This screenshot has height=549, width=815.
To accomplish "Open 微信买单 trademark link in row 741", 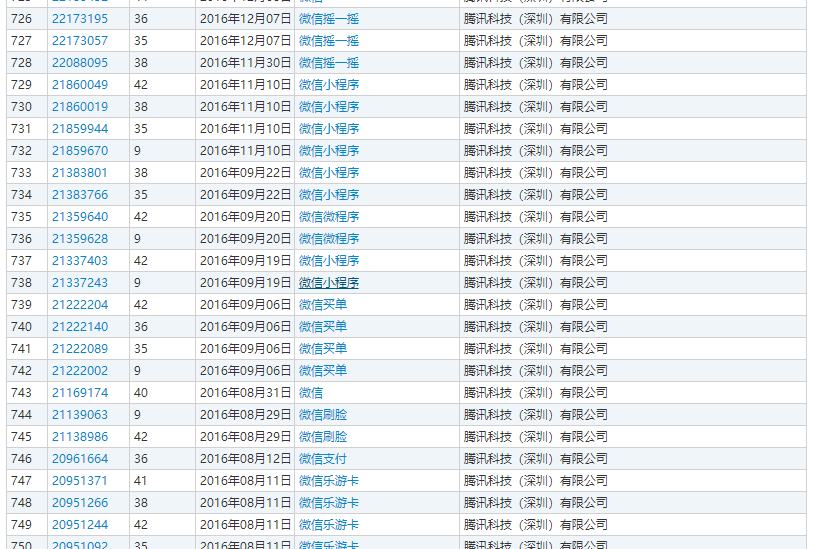I will (323, 349).
